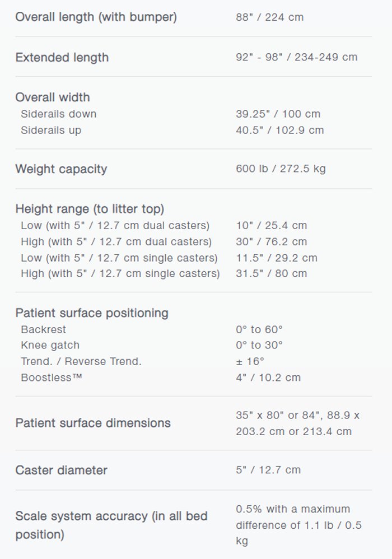Click the Boostless™ sub-label

(x=52, y=378)
